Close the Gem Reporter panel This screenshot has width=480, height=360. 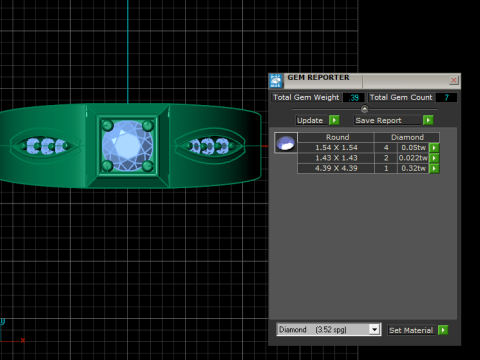454,80
